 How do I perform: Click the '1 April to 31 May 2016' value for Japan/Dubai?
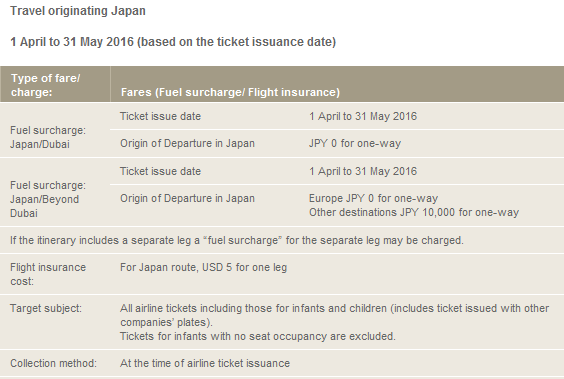click(x=363, y=116)
